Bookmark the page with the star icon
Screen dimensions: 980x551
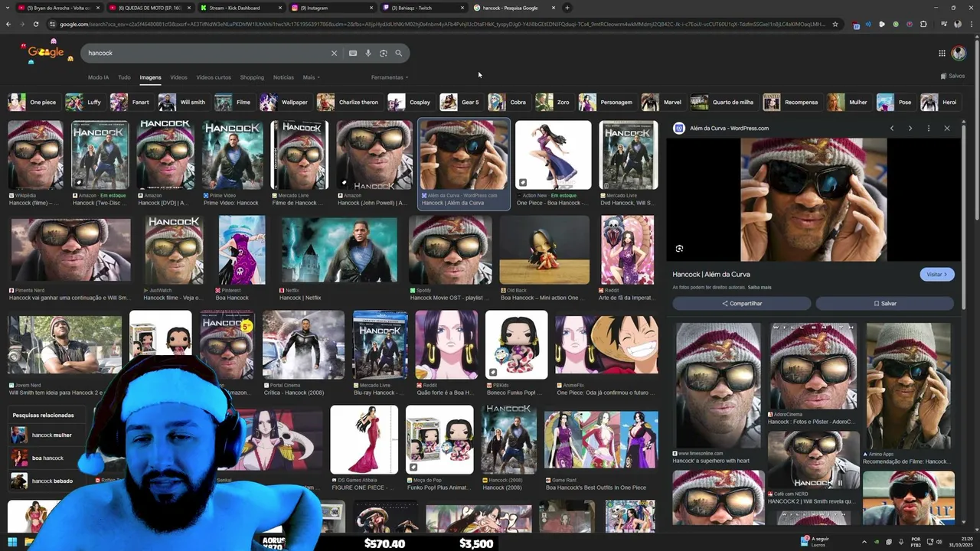[835, 24]
